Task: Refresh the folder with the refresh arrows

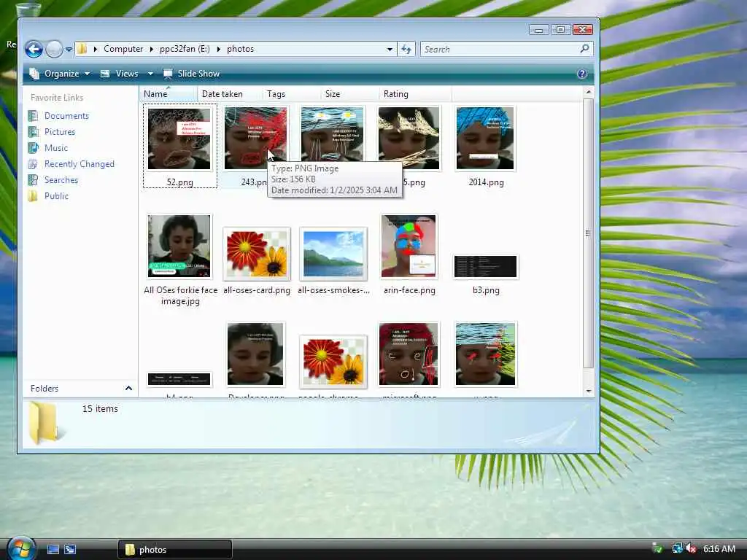Action: tap(406, 49)
